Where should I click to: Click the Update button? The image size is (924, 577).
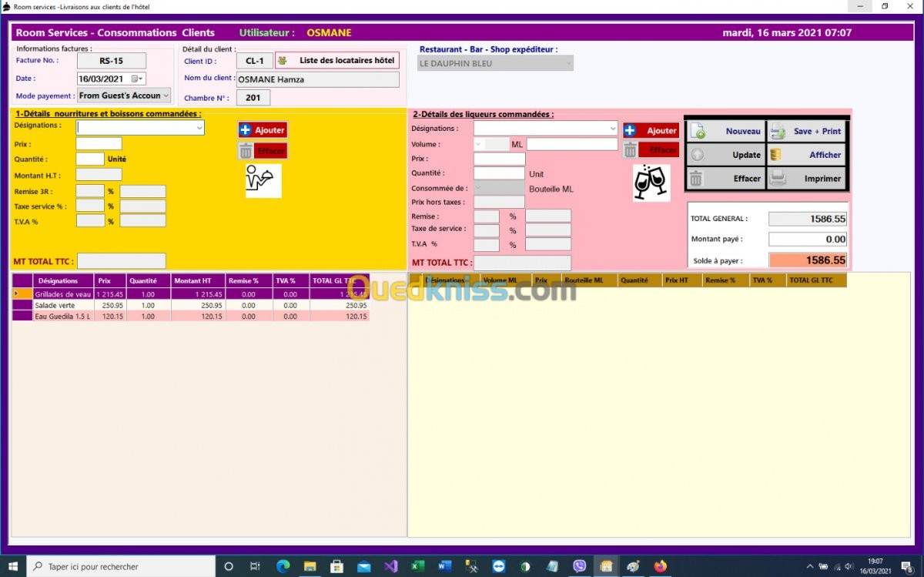click(725, 155)
